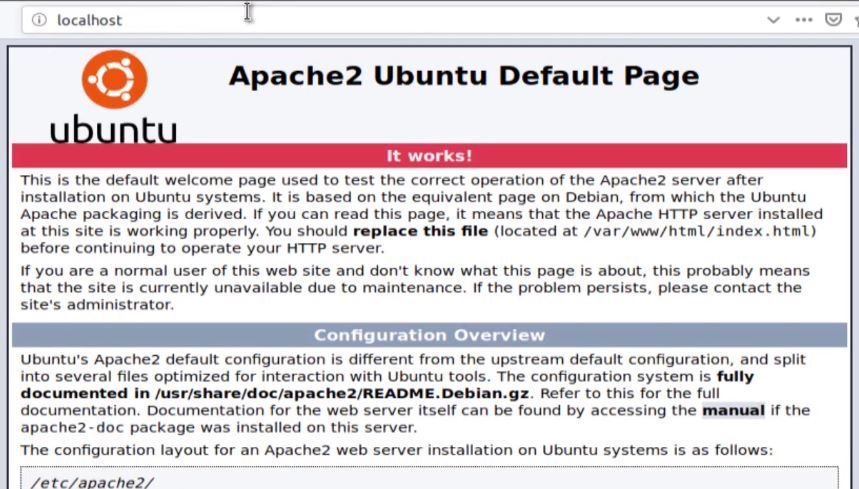Screen dimensions: 859x489
Task: Click the Apache2 Ubuntu Default Page heading
Action: (464, 76)
